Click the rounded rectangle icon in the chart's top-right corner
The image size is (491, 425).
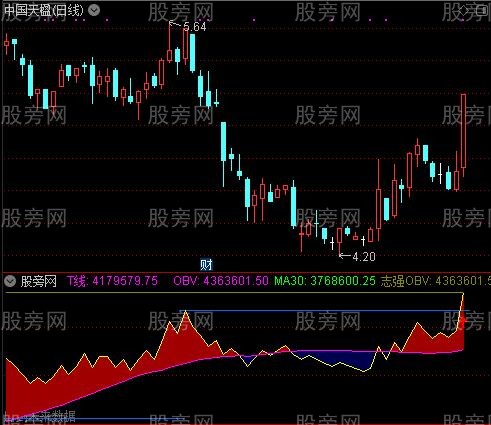click(x=481, y=11)
